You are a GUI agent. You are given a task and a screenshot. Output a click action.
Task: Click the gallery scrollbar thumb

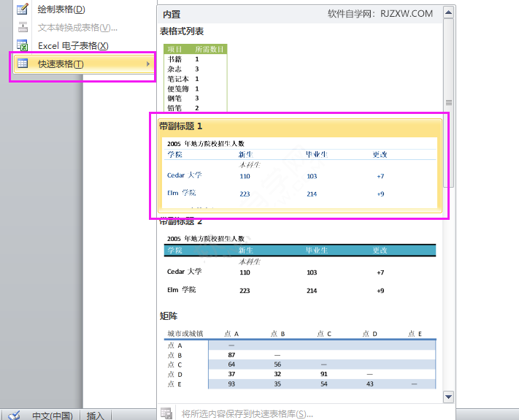pyautogui.click(x=448, y=103)
